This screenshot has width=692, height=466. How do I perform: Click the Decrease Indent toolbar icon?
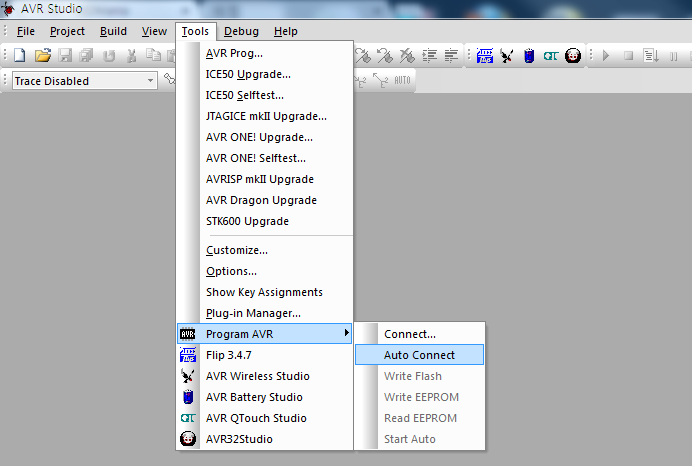click(451, 56)
